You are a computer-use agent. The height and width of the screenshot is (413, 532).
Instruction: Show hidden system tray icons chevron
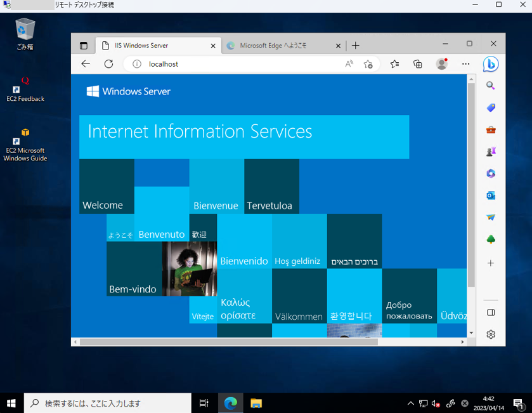click(x=410, y=403)
